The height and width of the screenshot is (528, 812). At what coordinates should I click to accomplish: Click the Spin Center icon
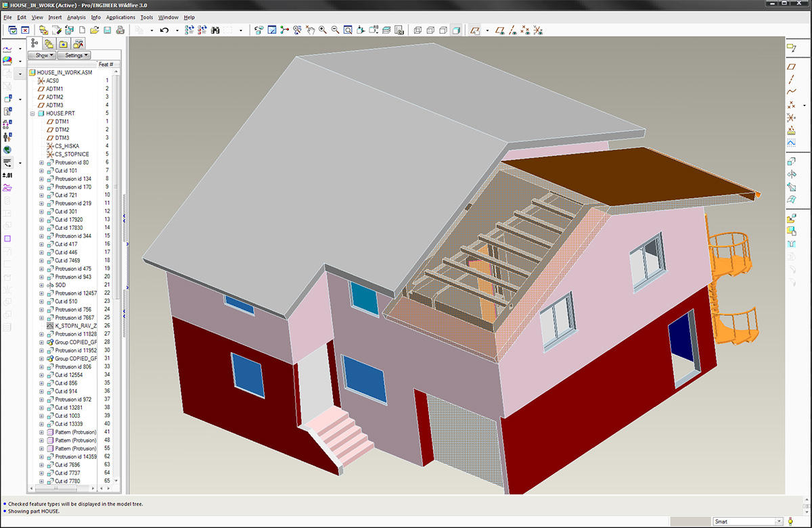284,30
